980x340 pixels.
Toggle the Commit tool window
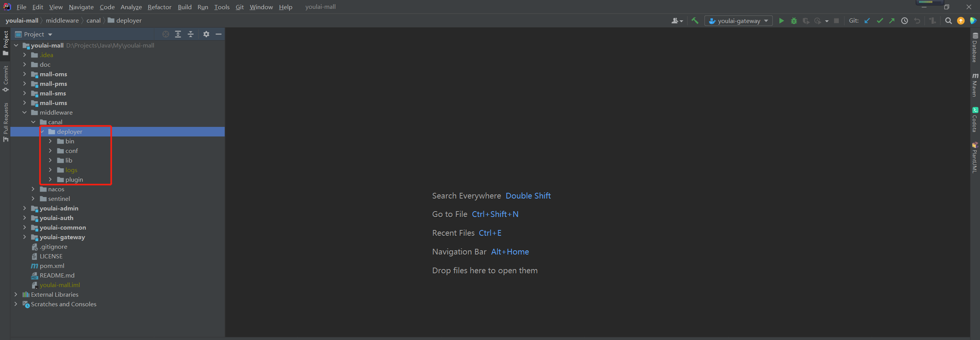(5, 78)
